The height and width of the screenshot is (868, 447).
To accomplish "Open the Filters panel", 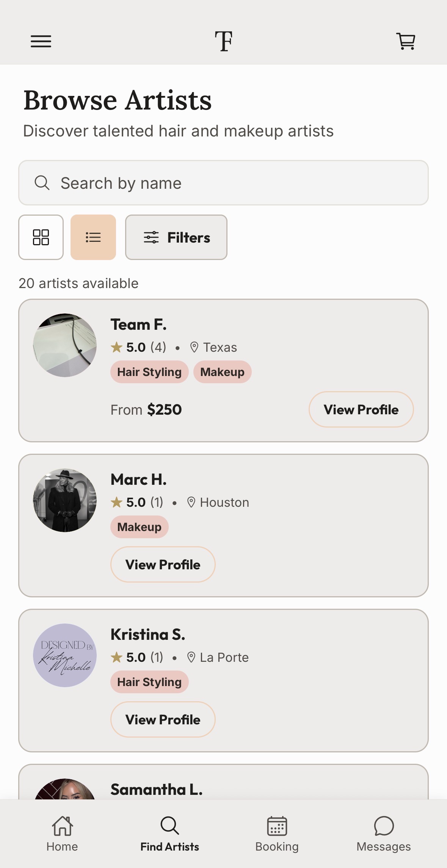I will [x=176, y=237].
